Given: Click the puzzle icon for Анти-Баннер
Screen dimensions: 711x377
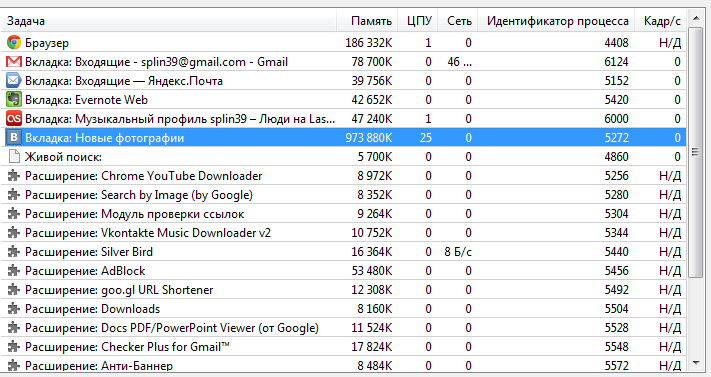Looking at the screenshot, I should pos(14,365).
